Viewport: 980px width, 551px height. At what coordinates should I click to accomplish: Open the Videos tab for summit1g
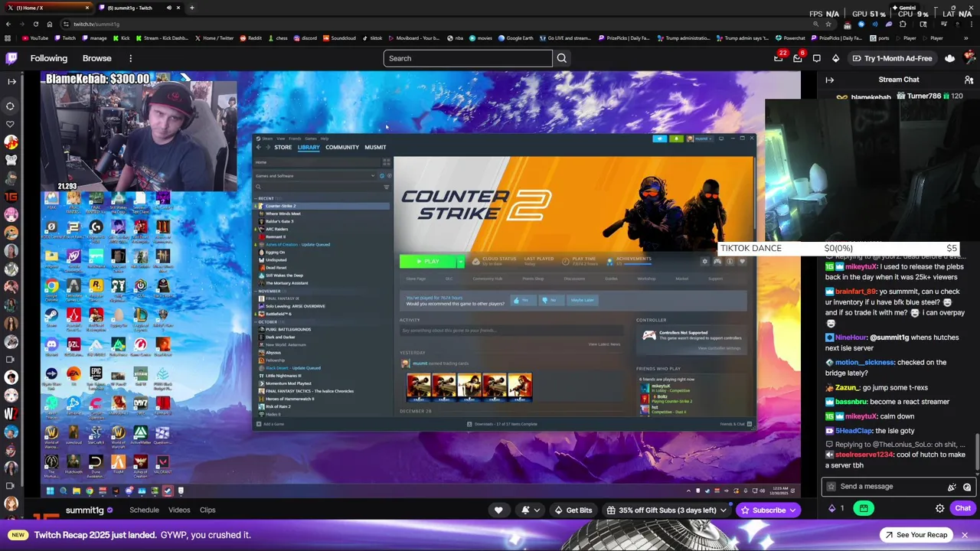(179, 510)
